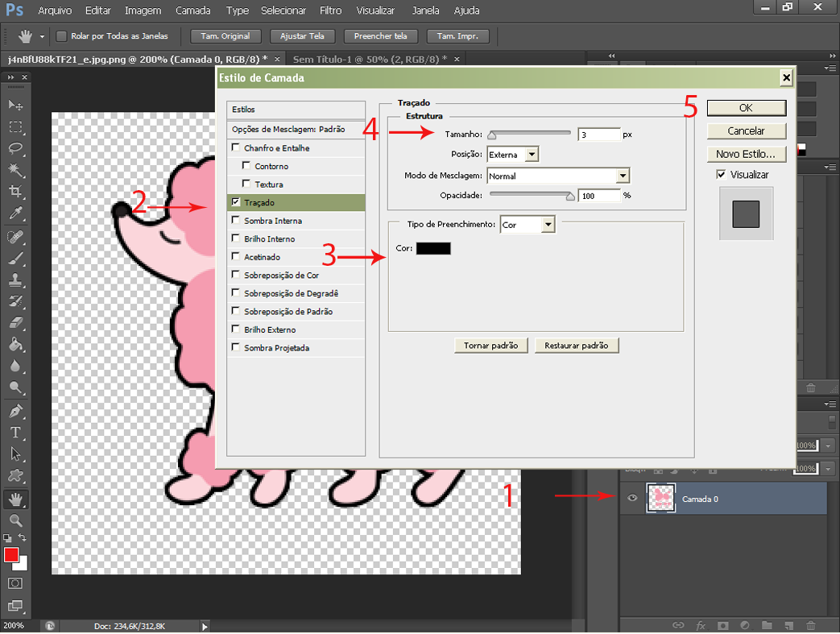This screenshot has height=634, width=840.
Task: Select the Eraser tool
Action: (15, 322)
